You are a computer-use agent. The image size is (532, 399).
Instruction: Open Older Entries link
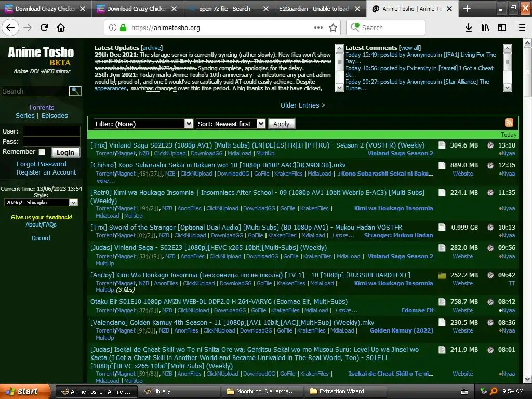click(303, 105)
